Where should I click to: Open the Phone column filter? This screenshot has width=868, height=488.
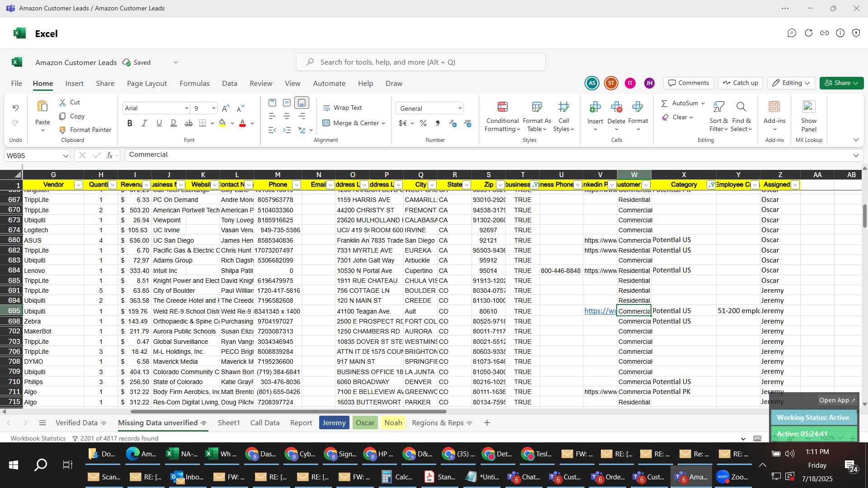coord(296,185)
